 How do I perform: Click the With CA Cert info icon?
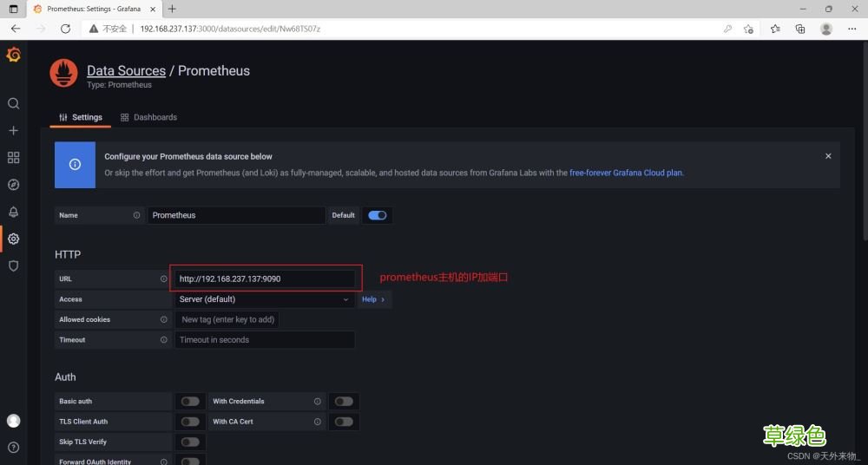(x=317, y=422)
